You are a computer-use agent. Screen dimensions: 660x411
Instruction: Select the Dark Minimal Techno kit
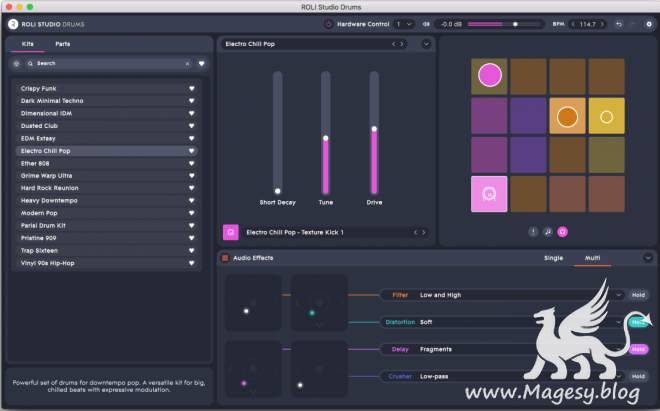pyautogui.click(x=107, y=101)
